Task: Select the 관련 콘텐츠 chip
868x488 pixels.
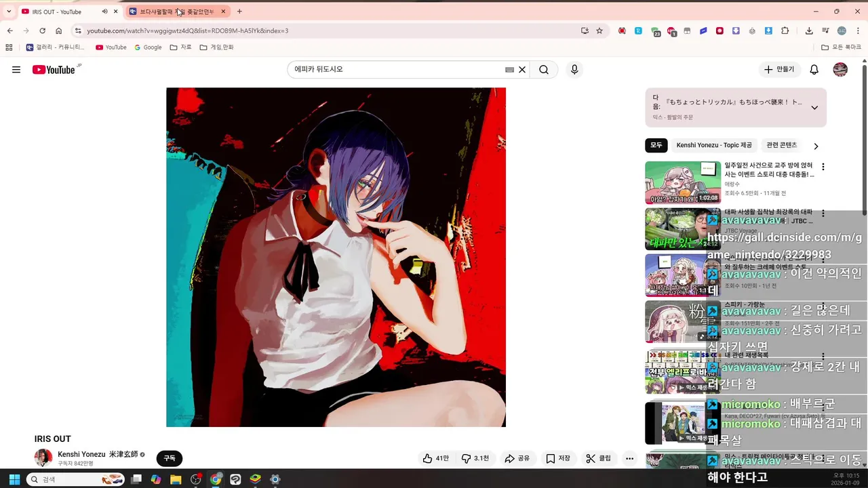Action: tap(781, 146)
